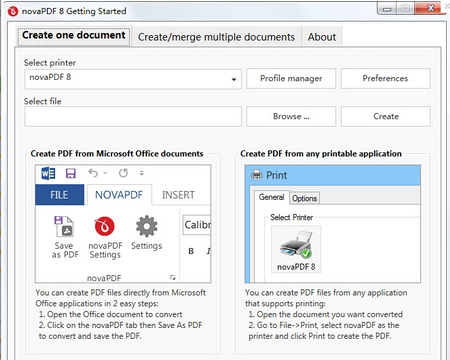The height and width of the screenshot is (360, 450).
Task: Click the Select printer label
Action: [50, 63]
